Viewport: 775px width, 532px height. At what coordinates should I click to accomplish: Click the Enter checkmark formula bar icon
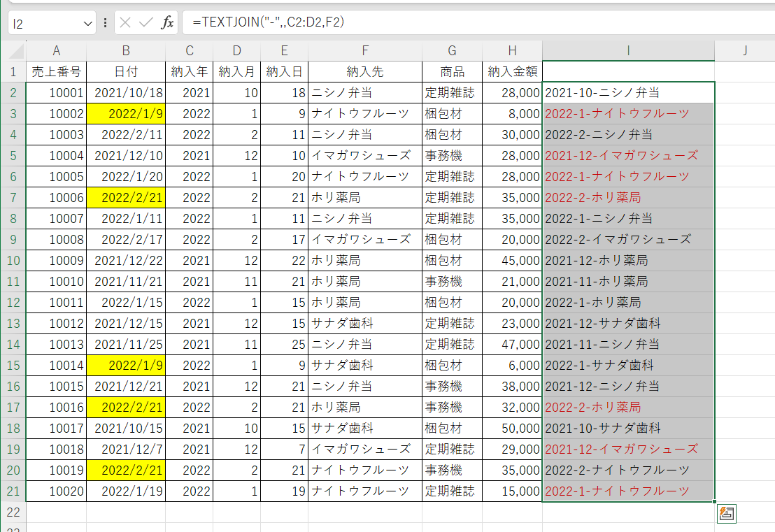point(145,22)
